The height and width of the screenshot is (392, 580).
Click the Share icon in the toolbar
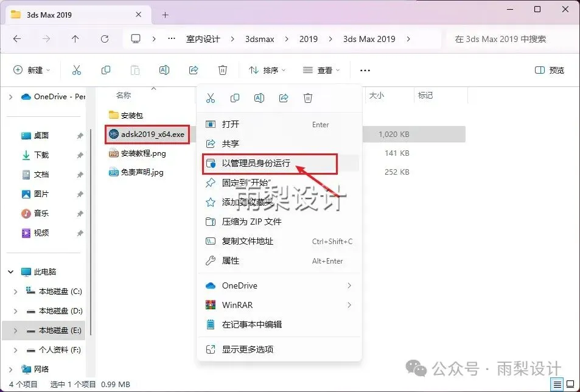coord(194,70)
